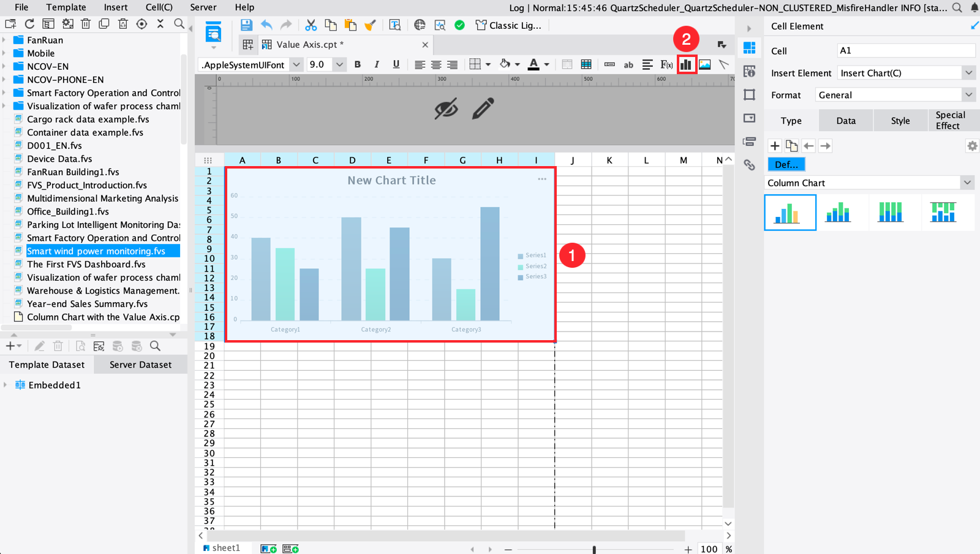Select the Embedded1 dataset
The width and height of the screenshot is (980, 554).
[x=55, y=385]
